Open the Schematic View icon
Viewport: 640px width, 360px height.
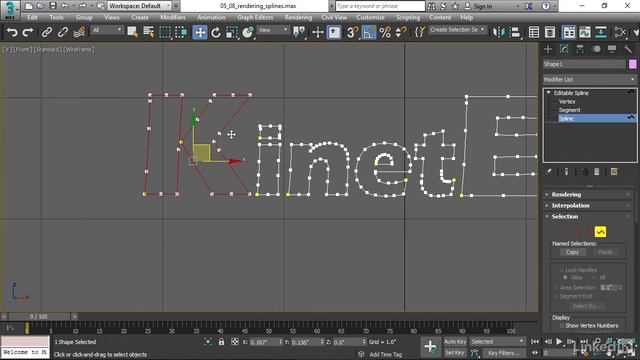tap(601, 32)
